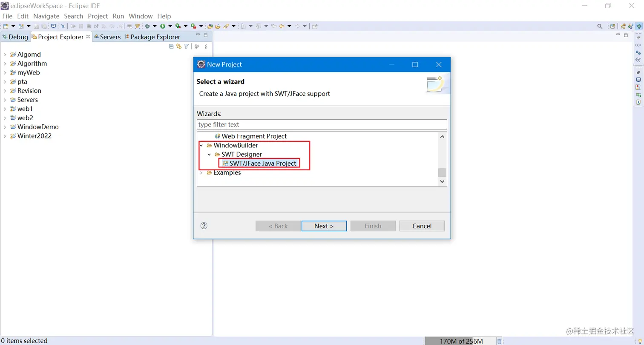Open the Window menu
Screen dimensions: 644x345
(141, 16)
